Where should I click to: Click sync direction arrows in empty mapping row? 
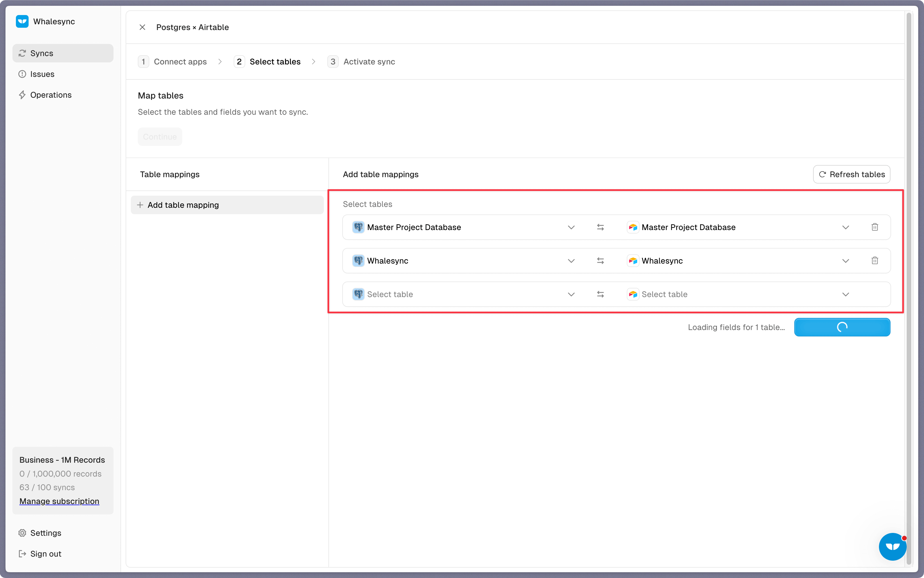point(600,294)
